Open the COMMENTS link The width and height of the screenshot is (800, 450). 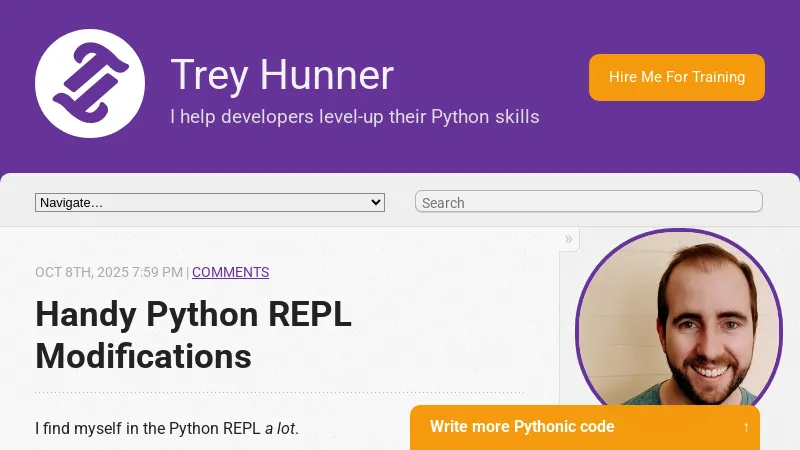[x=230, y=272]
